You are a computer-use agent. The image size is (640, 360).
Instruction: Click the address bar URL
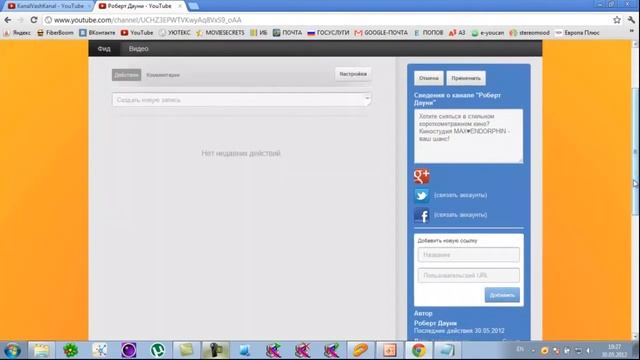point(147,20)
